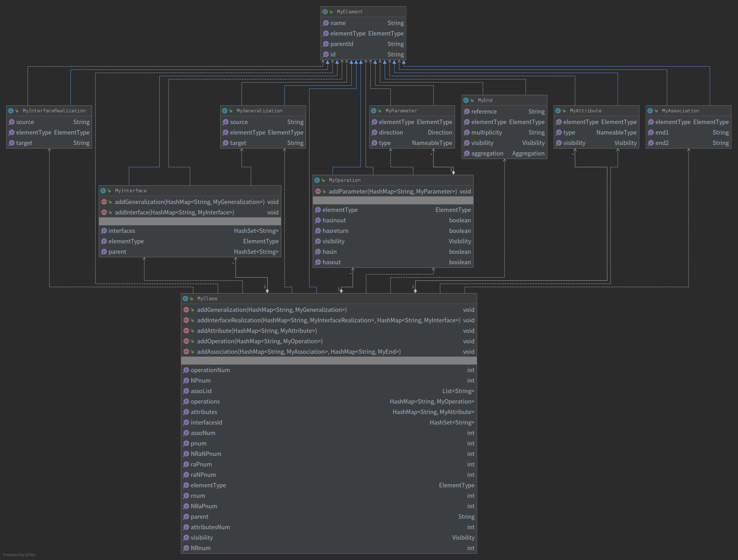Click the MyClass class icon
Screen dimensions: 738x560
click(x=185, y=299)
